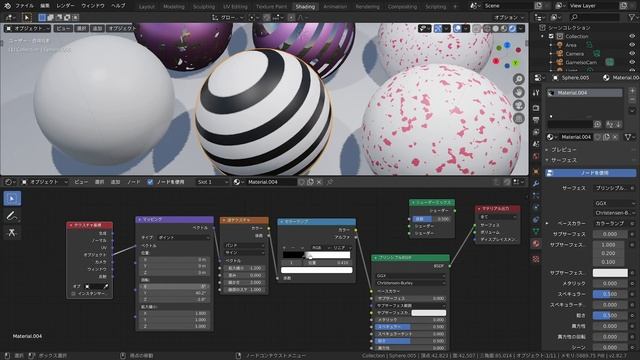Open the 'ウィンドウ' menu
The image size is (640, 360).
coord(93,6)
